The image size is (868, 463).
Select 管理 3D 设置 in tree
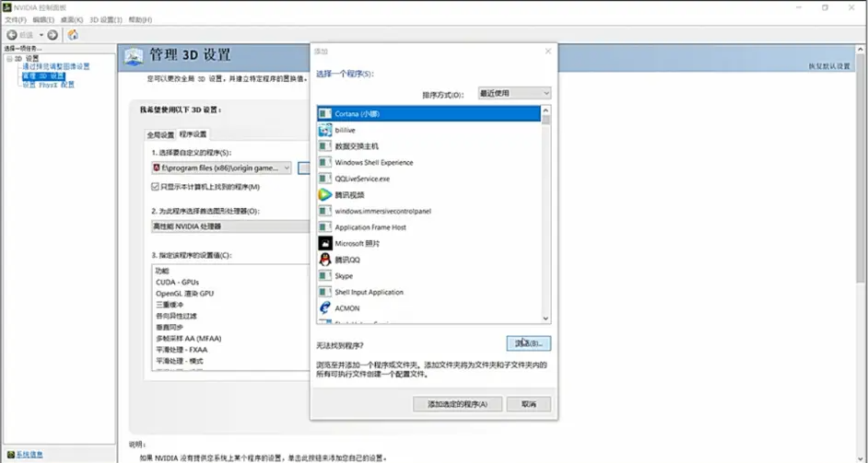coord(43,75)
